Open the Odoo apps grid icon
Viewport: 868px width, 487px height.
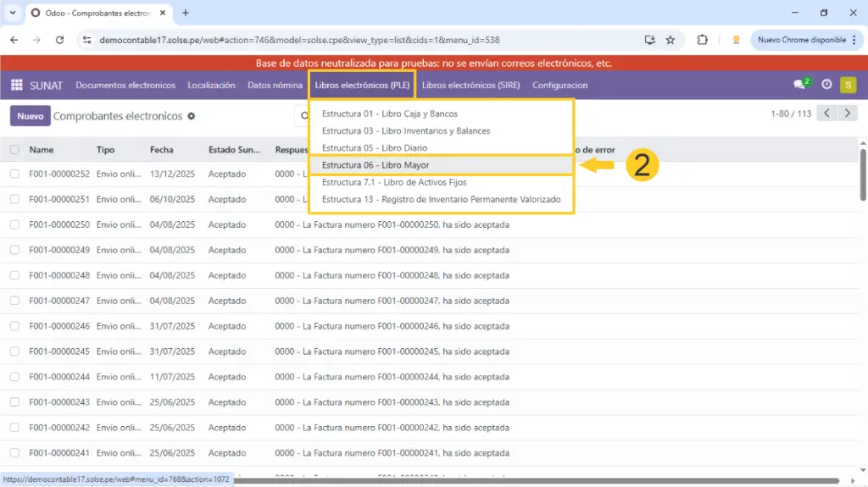pos(17,85)
